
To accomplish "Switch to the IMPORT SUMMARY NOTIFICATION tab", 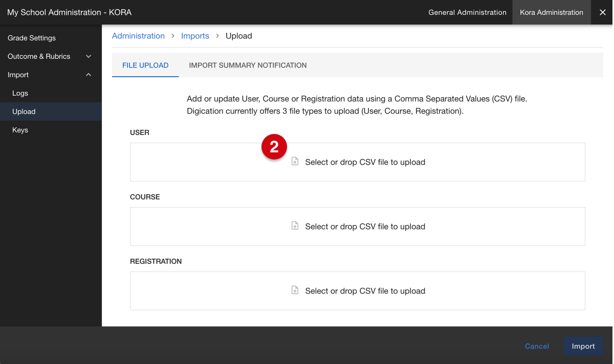I will tap(248, 65).
